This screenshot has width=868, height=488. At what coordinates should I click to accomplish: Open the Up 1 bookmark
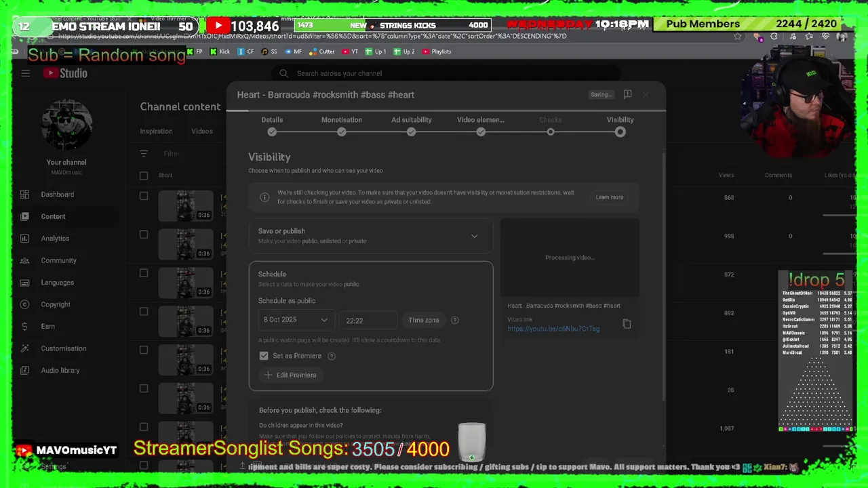point(375,52)
